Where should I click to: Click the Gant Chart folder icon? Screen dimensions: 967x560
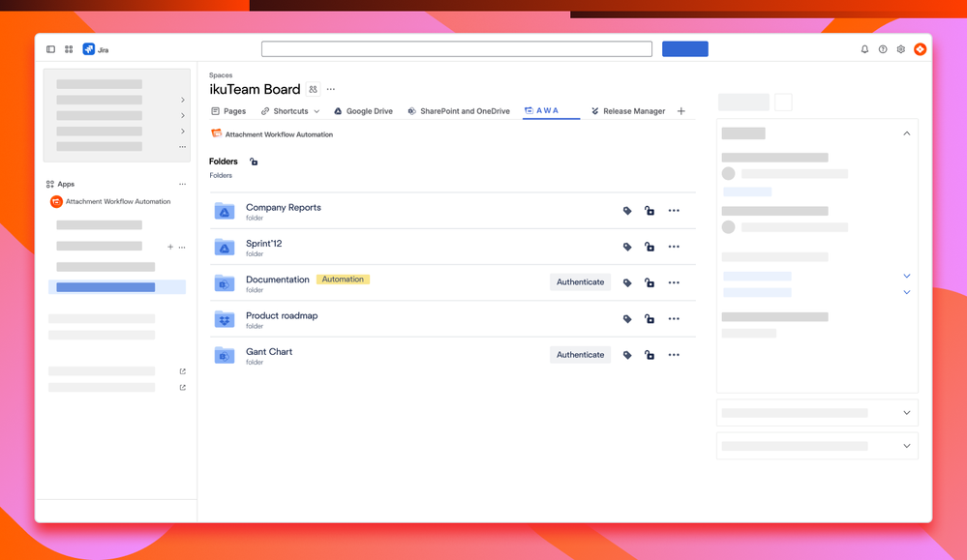(x=225, y=356)
